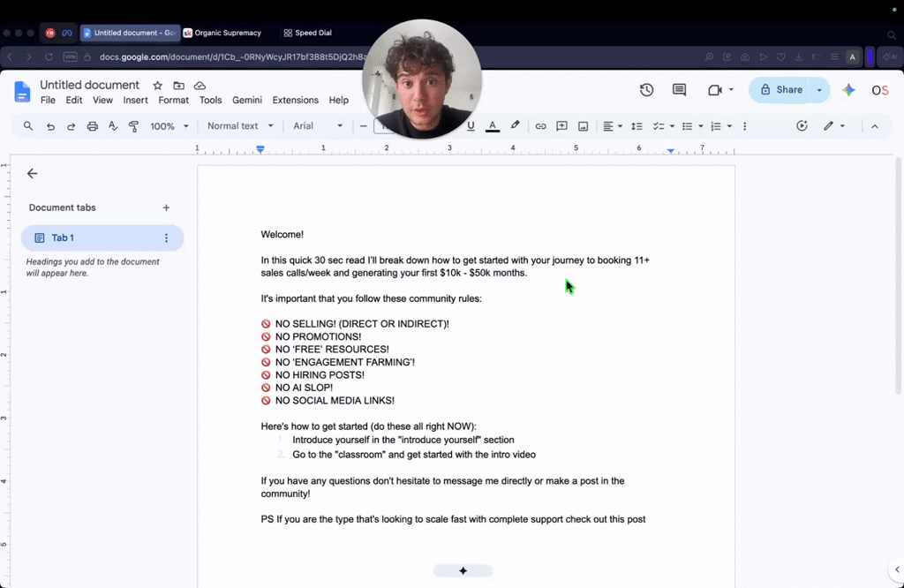Open the Insert menu
The image size is (904, 588).
135,101
